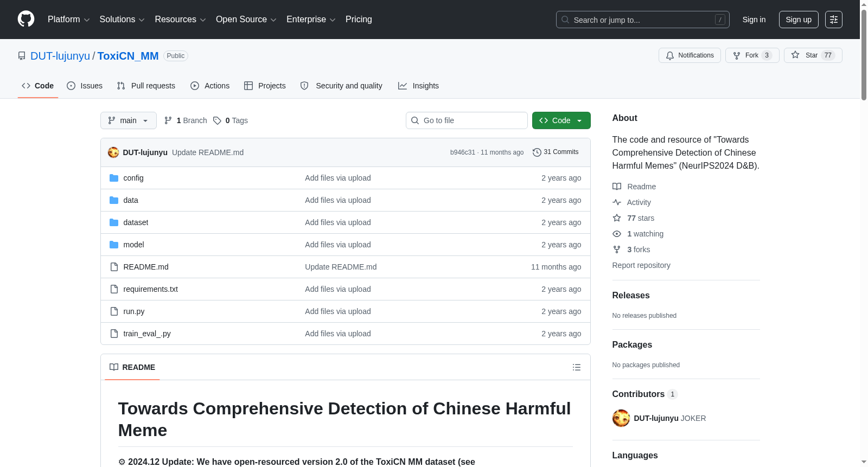Expand the Solutions menu

(122, 20)
